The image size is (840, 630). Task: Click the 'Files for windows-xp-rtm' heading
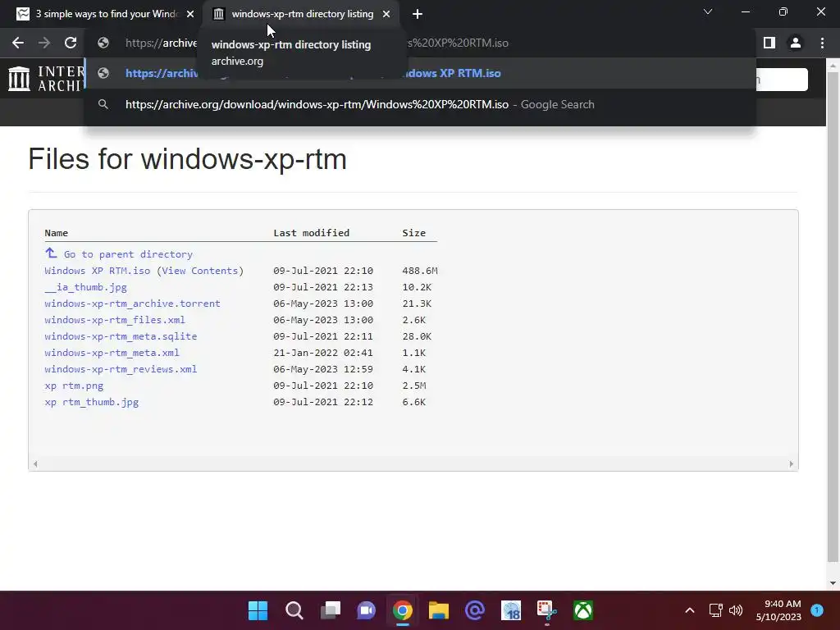188,159
